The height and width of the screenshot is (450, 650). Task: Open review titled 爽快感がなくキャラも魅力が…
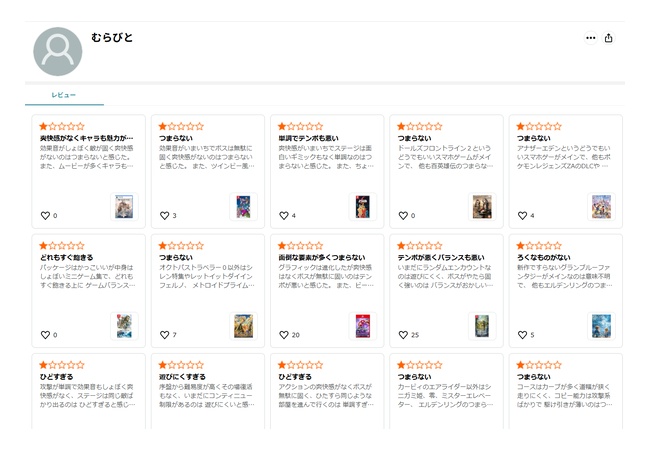coord(87,138)
